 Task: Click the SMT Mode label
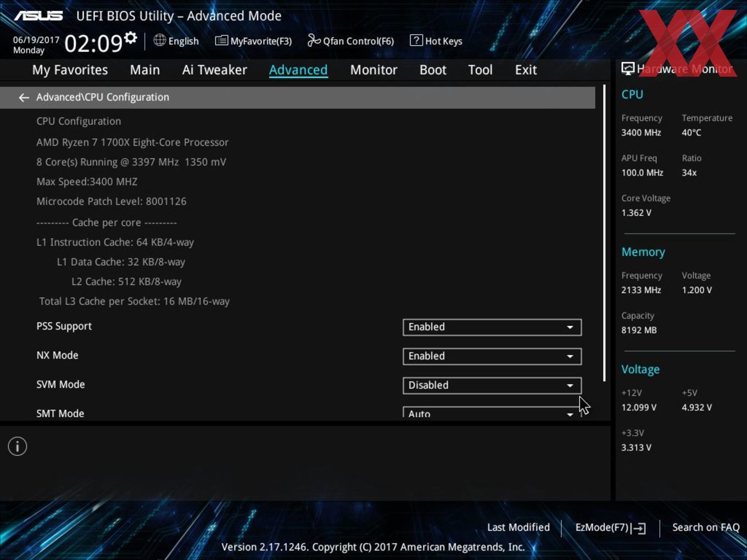click(x=60, y=413)
